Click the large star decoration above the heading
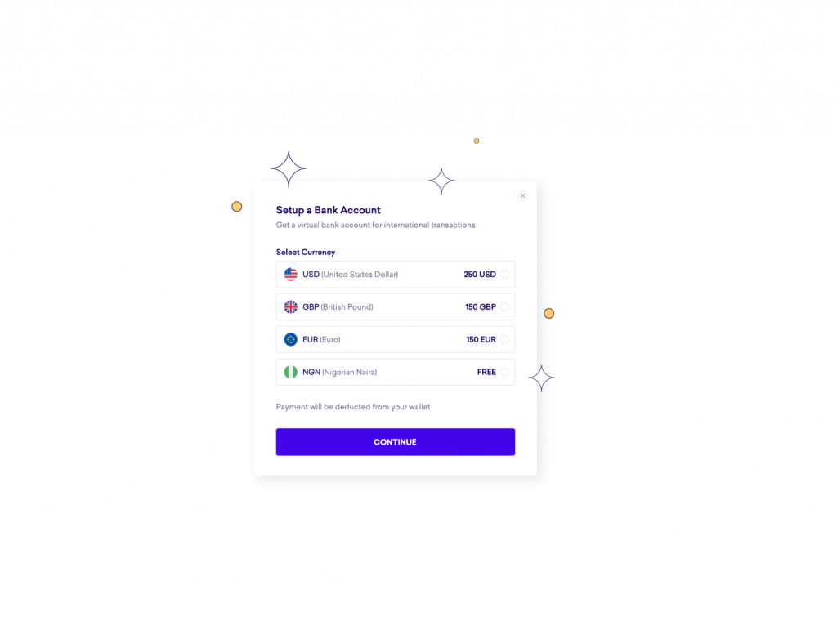 click(289, 169)
